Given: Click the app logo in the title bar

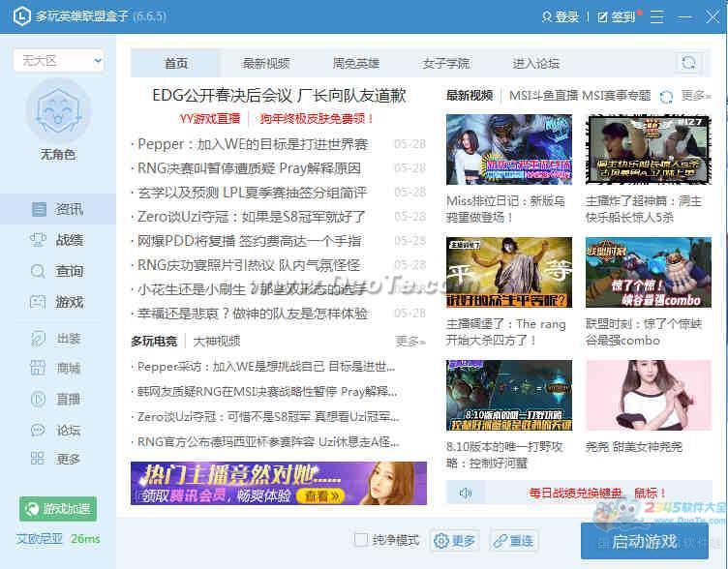Looking at the screenshot, I should tap(22, 16).
